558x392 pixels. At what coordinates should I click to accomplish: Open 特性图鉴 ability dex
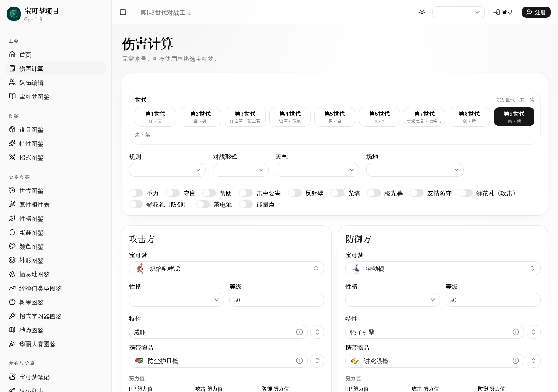click(55, 144)
